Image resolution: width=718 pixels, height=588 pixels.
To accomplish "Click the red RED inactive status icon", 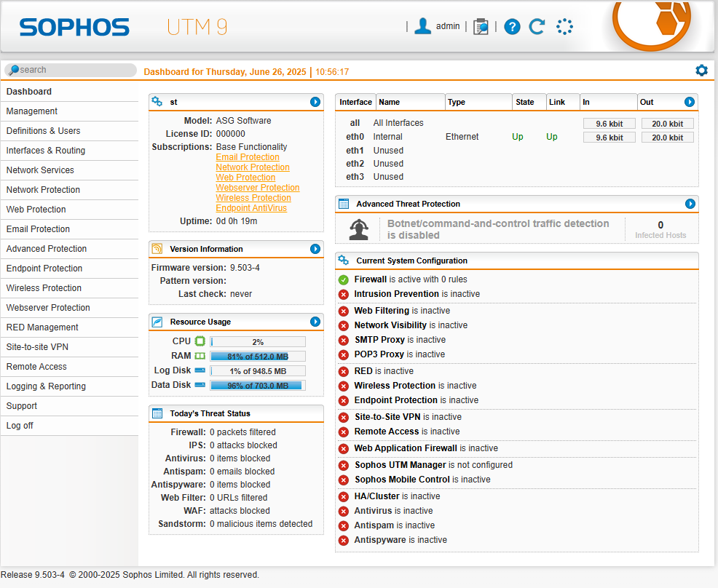I will tap(344, 372).
